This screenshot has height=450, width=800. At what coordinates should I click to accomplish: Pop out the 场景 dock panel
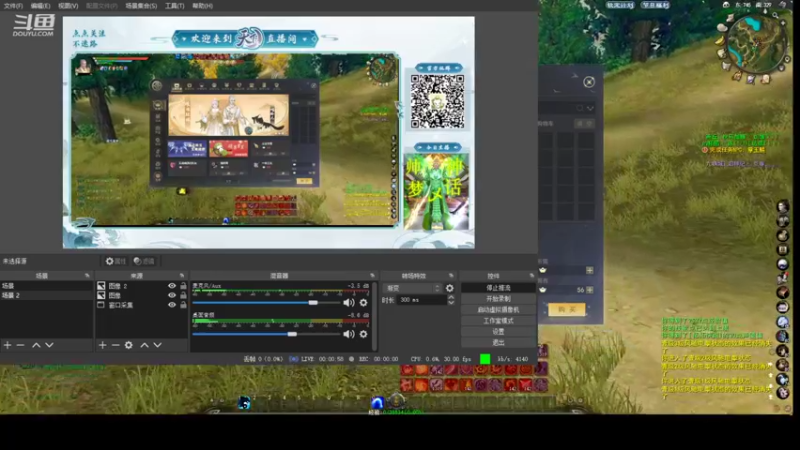coord(87,276)
